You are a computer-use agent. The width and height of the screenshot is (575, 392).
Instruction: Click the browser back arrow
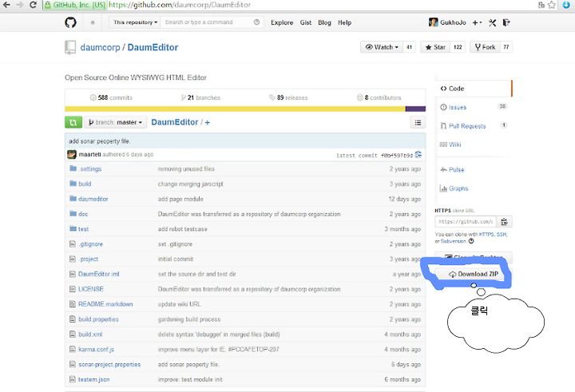click(x=6, y=5)
